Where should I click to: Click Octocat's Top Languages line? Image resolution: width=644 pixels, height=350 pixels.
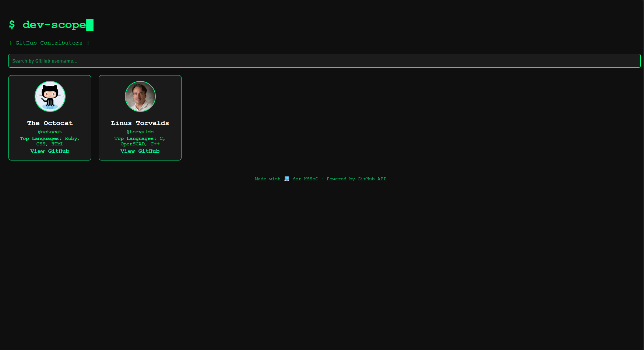[50, 141]
